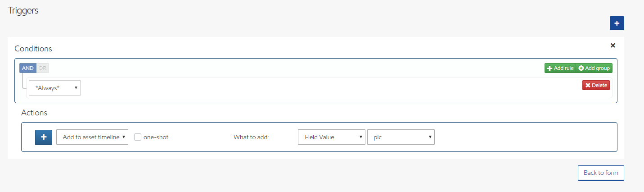
Task: Click the plus button in the Actions row
Action: [44, 137]
